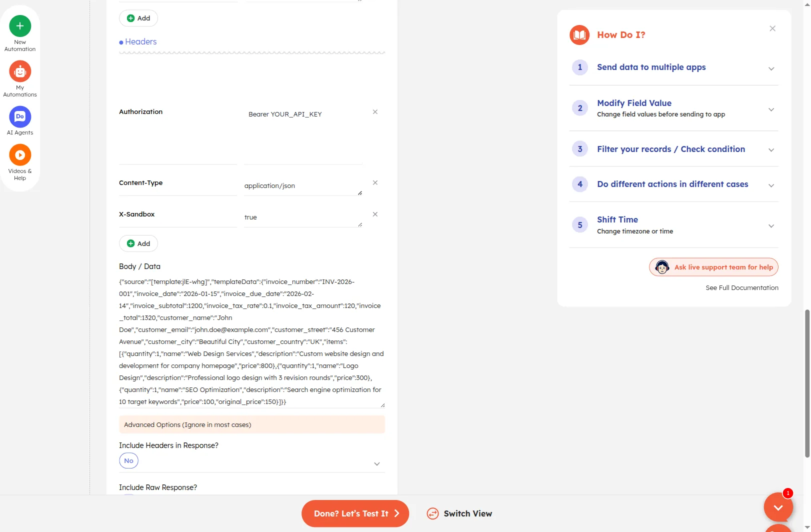Open Videos & Help play icon

[x=20, y=155]
